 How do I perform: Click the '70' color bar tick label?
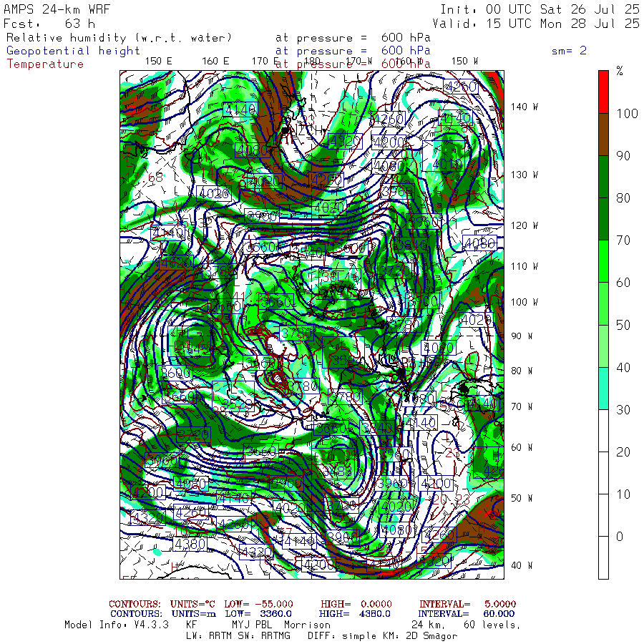coord(623,240)
